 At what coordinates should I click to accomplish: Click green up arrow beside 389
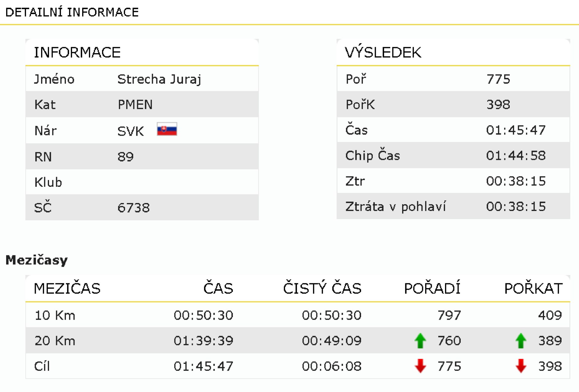pyautogui.click(x=521, y=341)
